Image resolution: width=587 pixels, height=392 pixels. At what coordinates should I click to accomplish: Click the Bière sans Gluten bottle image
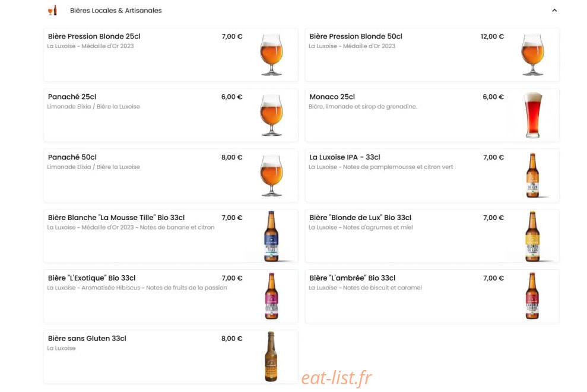(271, 356)
